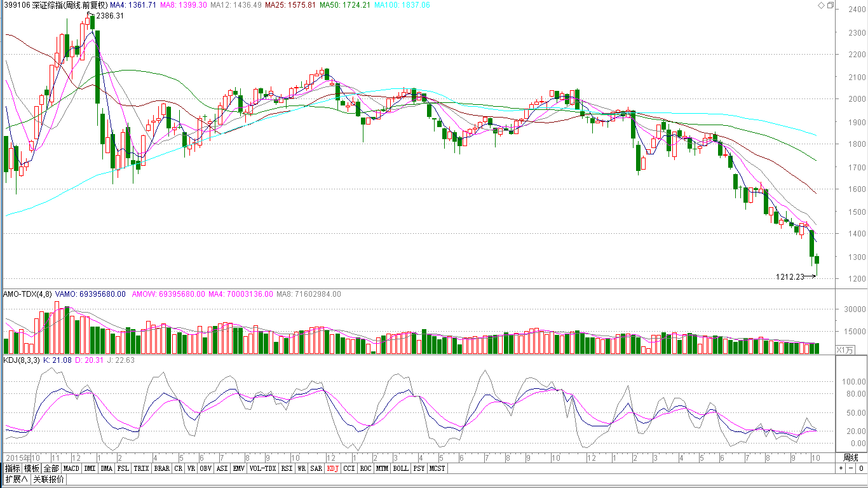Select the SAR indicator tab
Viewport: 868px width, 488px height.
coord(316,468)
